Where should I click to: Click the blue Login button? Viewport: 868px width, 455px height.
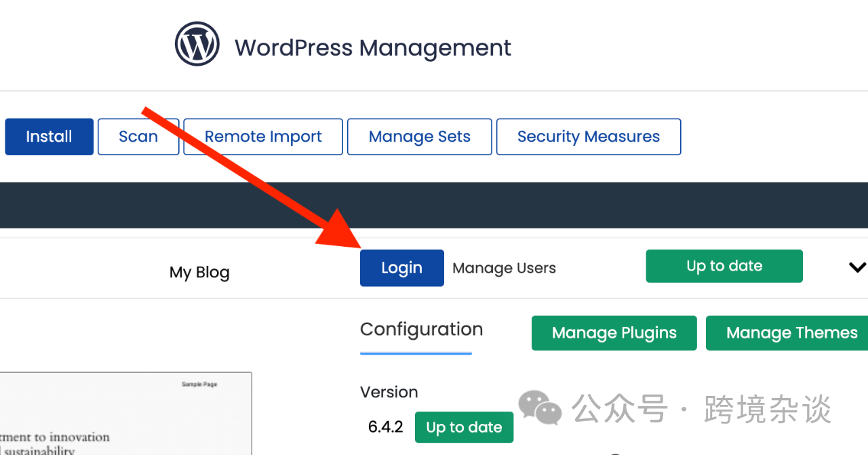(402, 268)
